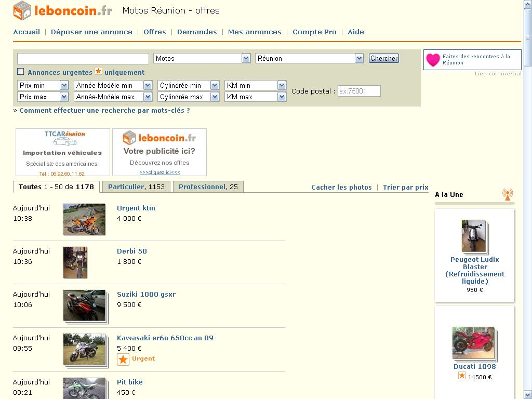Click '>>>cliquez ici<<<' advert link

tap(160, 172)
